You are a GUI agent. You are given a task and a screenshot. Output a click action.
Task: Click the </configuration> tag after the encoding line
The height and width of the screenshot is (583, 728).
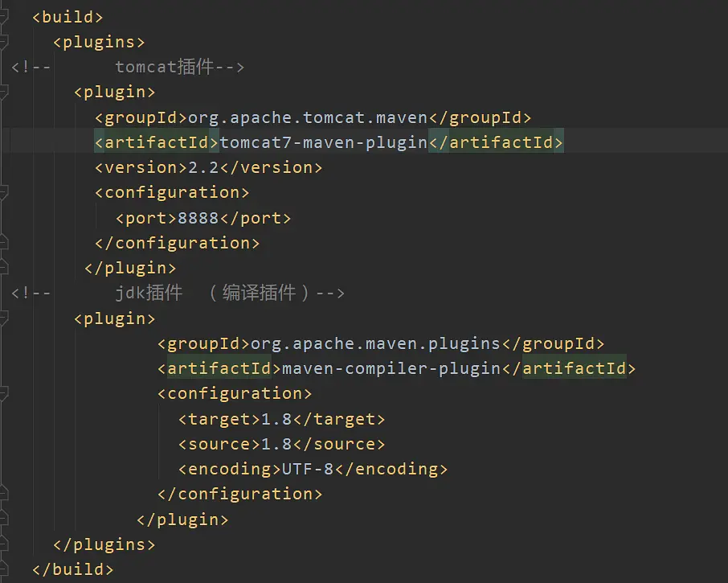240,495
